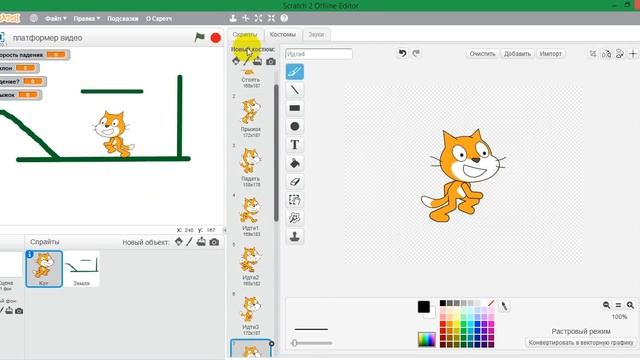Click the crop icon in paint editor

(x=593, y=54)
